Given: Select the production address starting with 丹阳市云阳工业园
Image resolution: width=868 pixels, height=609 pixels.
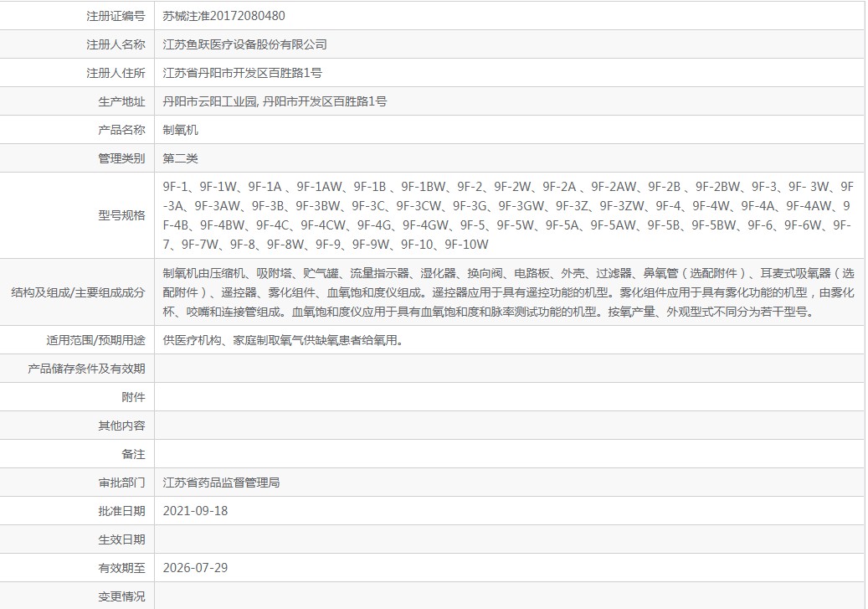Looking at the screenshot, I should [275, 101].
